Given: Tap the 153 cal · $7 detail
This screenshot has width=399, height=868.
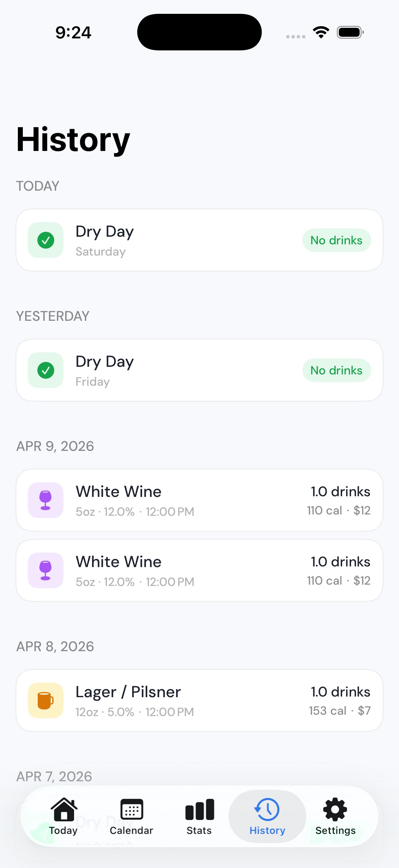Looking at the screenshot, I should 339,711.
